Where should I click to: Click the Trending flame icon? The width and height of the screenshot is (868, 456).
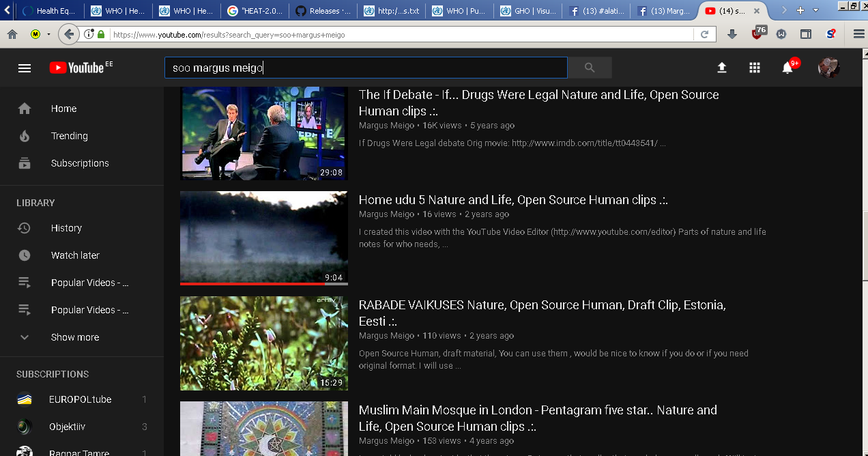point(25,136)
